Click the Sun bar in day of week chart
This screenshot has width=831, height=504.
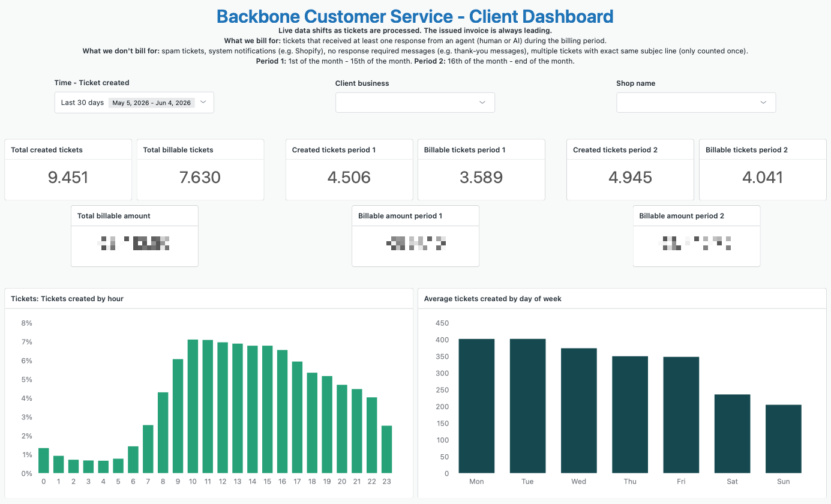pos(784,439)
